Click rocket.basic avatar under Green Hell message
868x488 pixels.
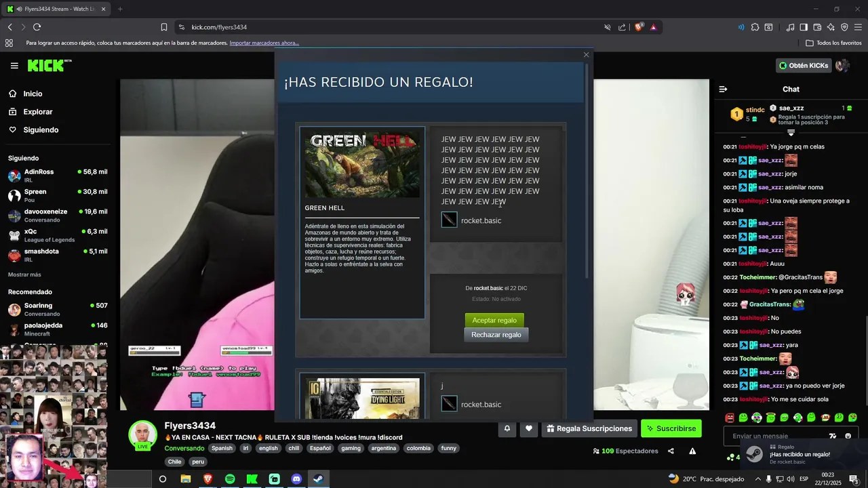coord(449,220)
